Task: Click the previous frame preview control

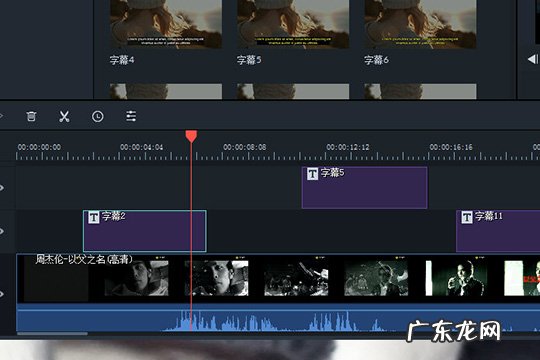Action: (533, 59)
